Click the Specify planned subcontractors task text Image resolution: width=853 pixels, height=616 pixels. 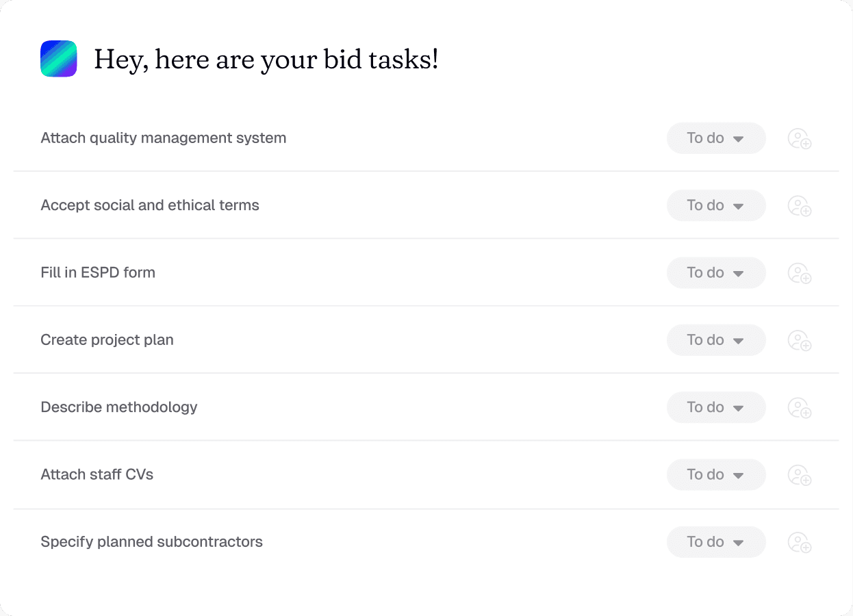click(151, 541)
